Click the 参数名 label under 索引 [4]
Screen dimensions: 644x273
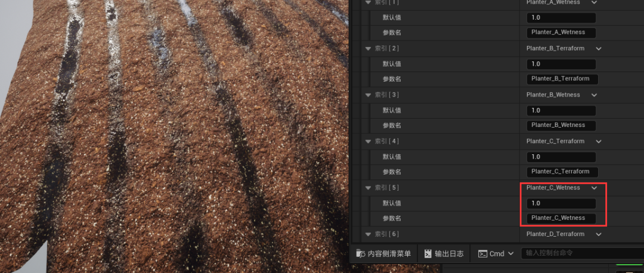point(392,172)
